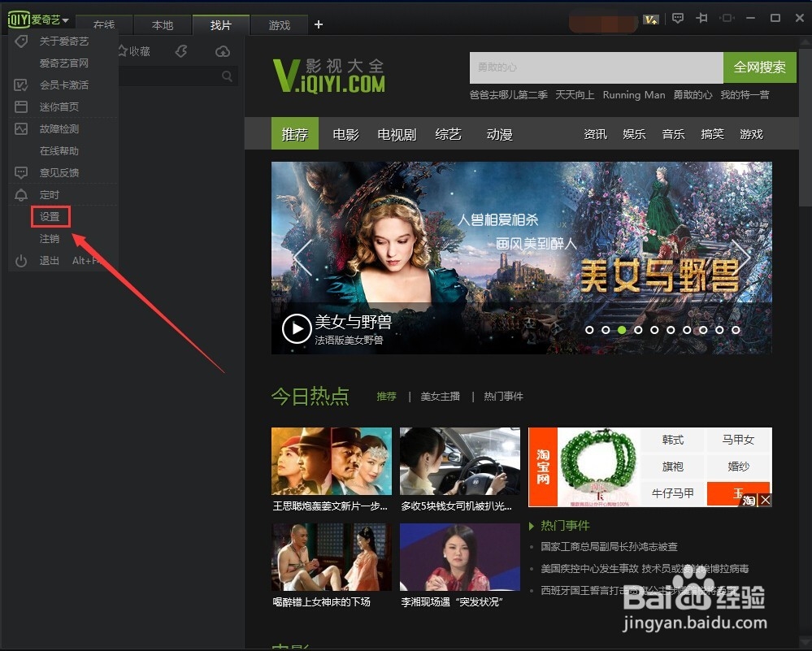Click the 全网搜索 button
Viewport: 812px width, 651px height.
click(760, 67)
